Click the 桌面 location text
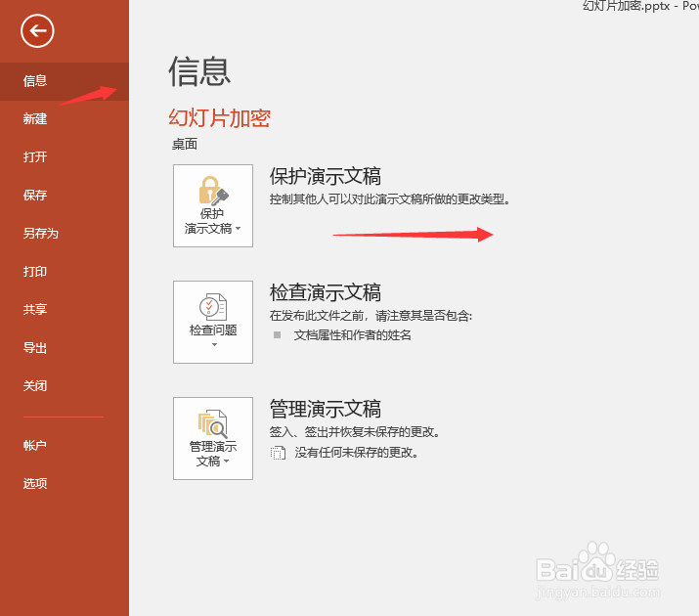 pos(185,144)
